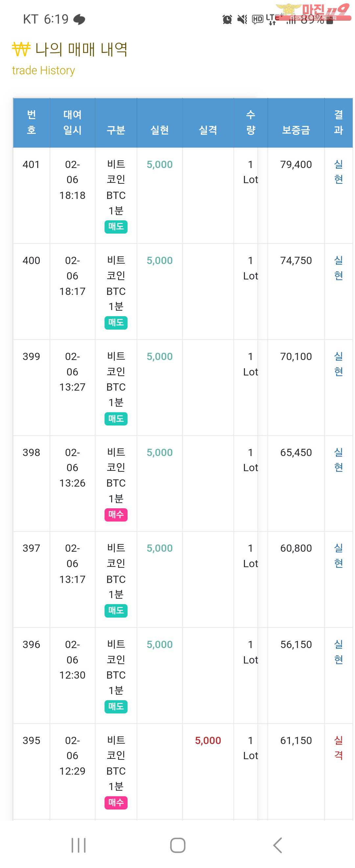
Task: Tap the alarm icon in status bar
Action: (x=227, y=19)
